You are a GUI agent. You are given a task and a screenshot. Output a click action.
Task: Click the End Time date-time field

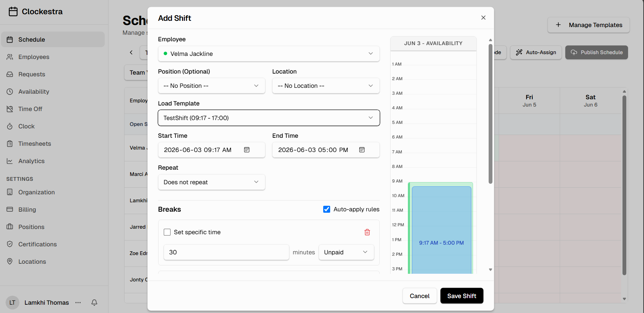[326, 150]
